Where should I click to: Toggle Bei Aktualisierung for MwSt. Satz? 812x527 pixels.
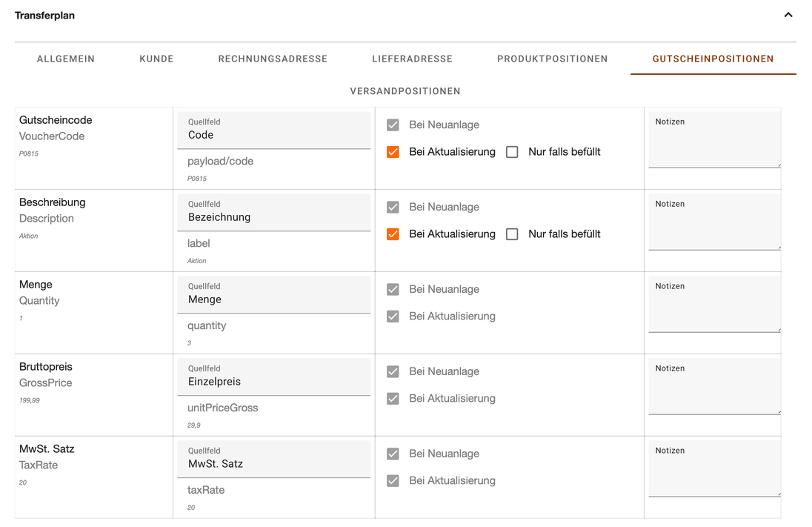pos(393,481)
